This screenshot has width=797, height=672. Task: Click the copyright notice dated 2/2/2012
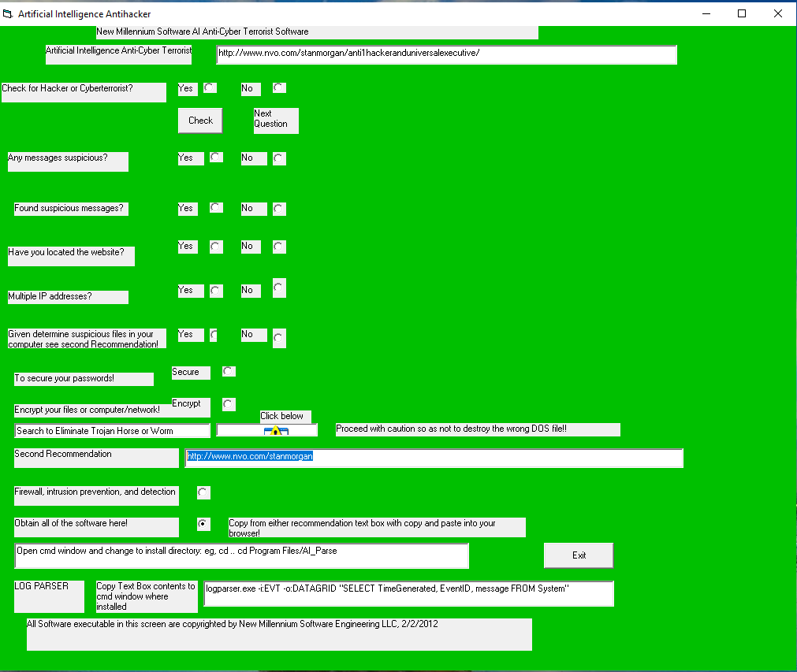point(279,634)
